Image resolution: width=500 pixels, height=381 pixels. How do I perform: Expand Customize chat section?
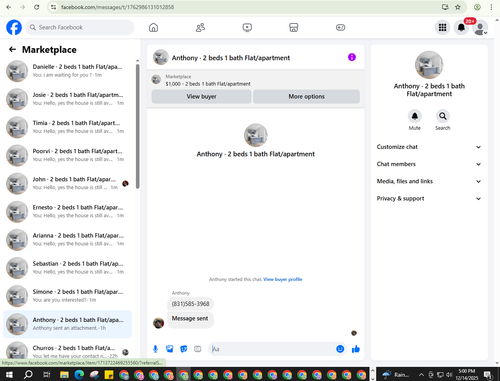pos(429,147)
